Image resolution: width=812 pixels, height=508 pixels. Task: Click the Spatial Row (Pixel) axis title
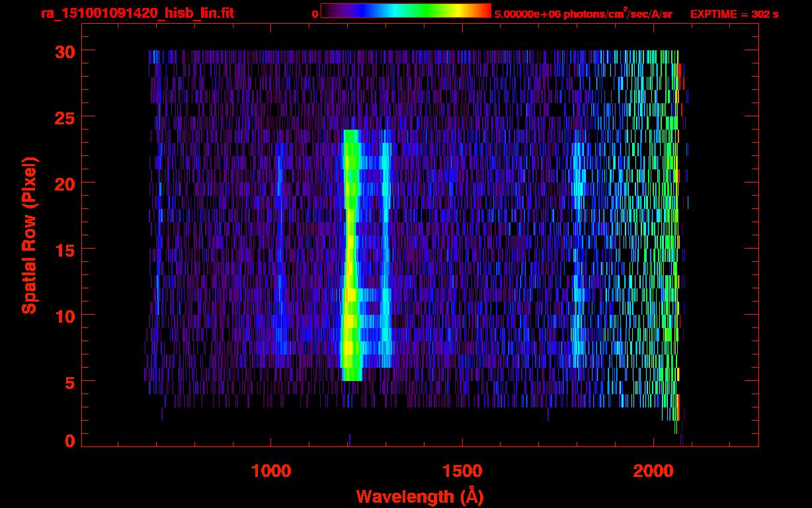(28, 235)
